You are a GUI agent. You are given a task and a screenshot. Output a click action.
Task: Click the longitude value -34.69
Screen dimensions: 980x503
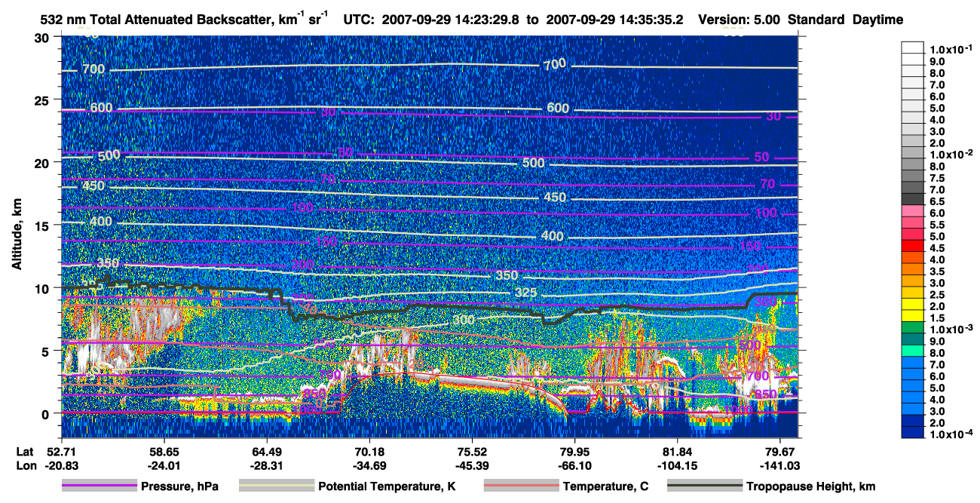point(369,465)
